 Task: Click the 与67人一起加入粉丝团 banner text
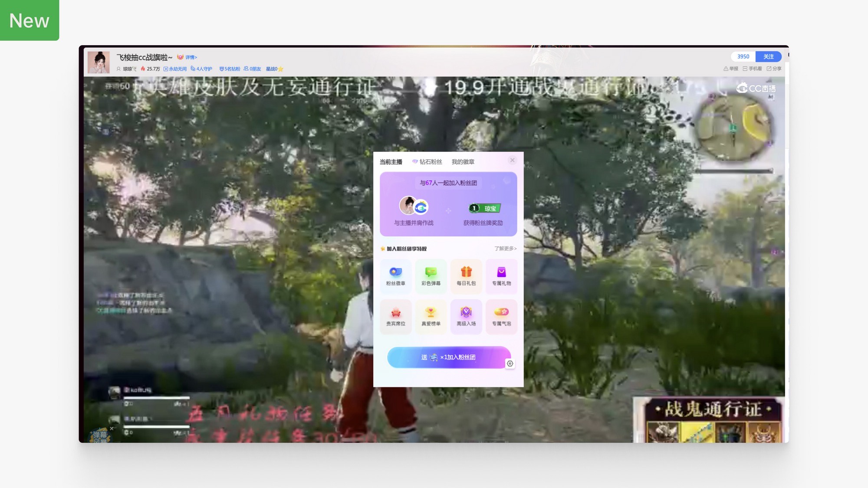(448, 183)
